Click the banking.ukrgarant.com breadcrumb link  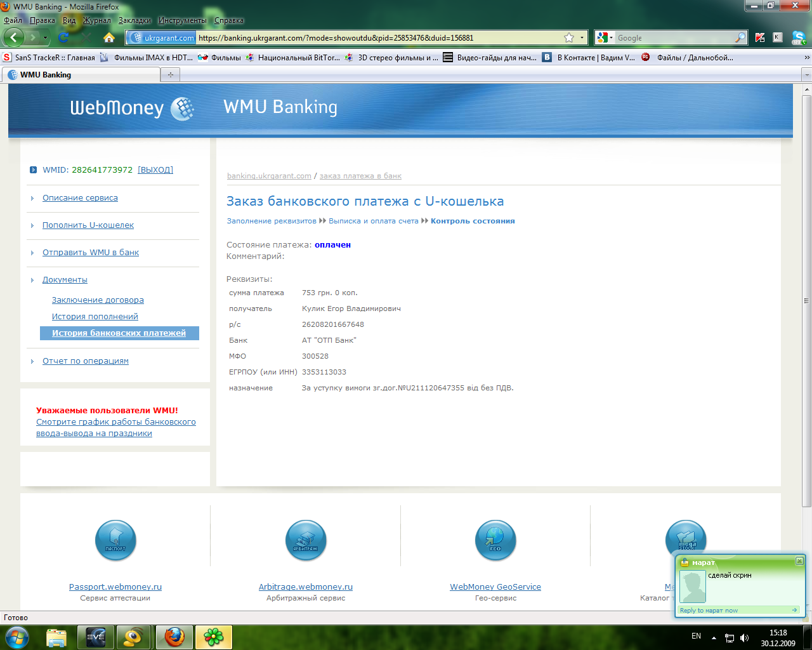point(269,176)
